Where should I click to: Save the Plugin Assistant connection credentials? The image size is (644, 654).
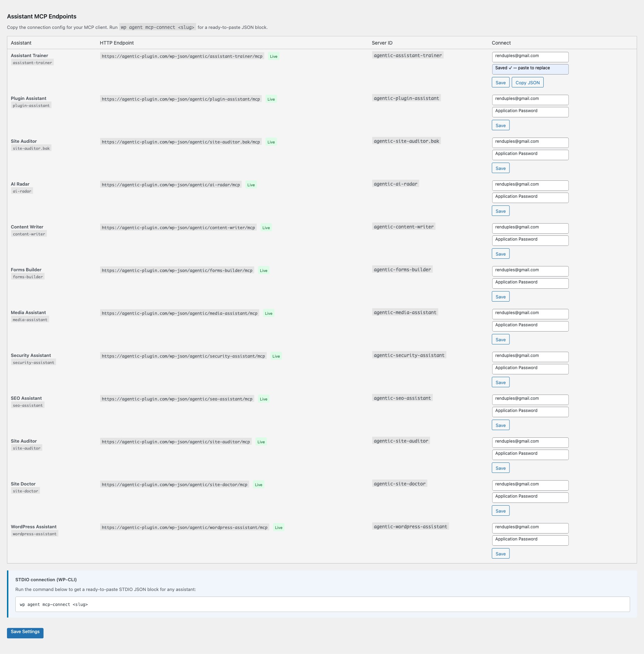[x=500, y=125]
